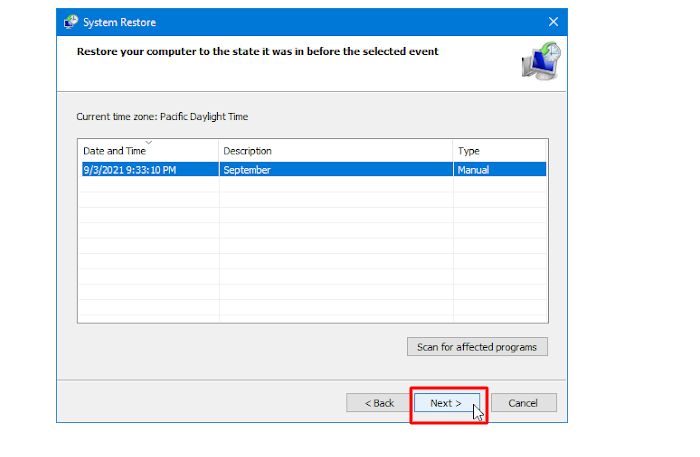This screenshot has width=700, height=457.
Task: Click divider between Date and Description columns
Action: pos(218,151)
